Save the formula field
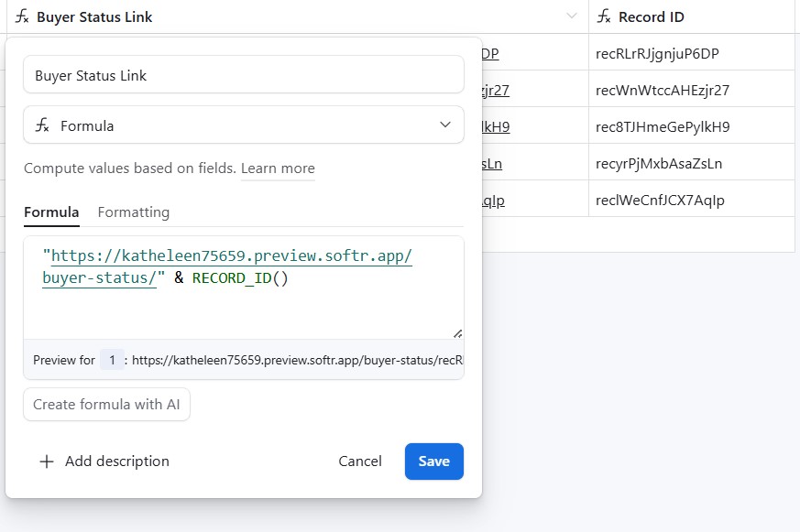This screenshot has width=800, height=532. click(434, 461)
